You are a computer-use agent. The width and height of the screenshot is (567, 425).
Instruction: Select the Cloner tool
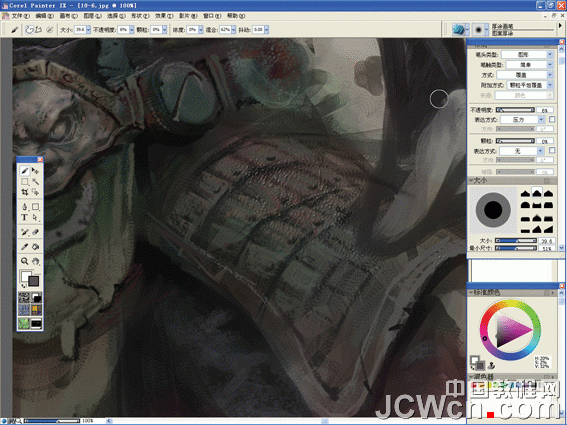click(24, 232)
